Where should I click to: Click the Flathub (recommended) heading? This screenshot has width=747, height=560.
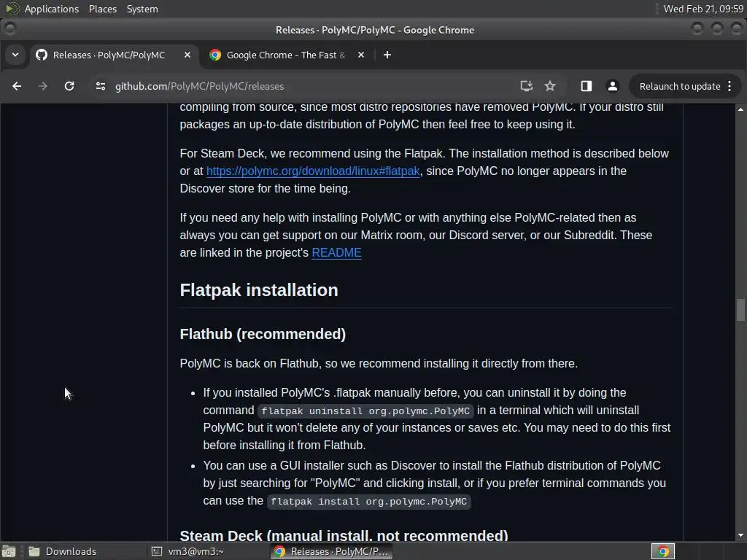tap(263, 334)
